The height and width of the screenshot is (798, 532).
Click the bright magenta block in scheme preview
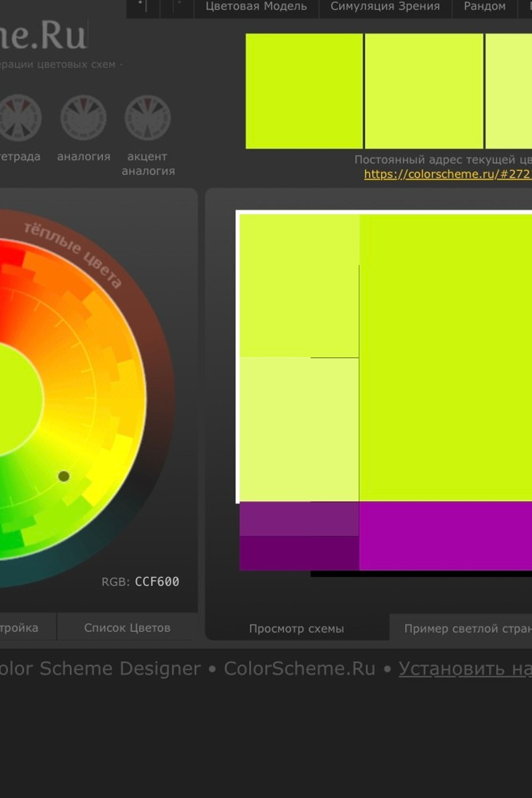point(445,536)
